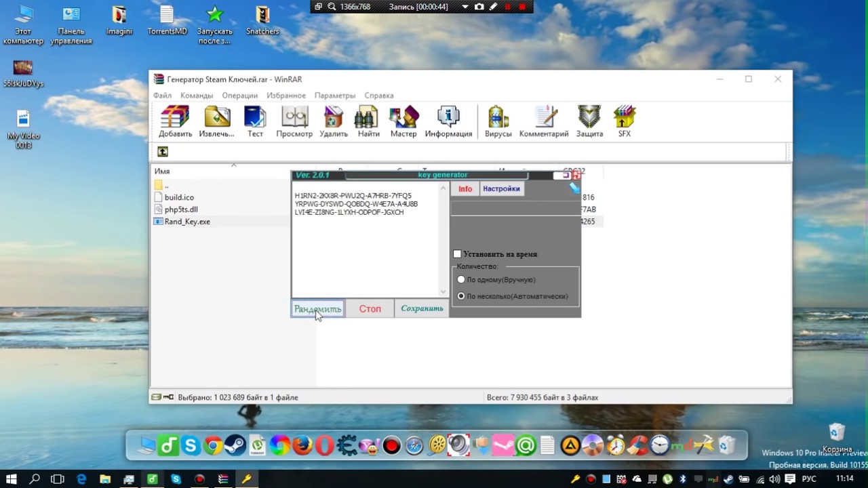The width and height of the screenshot is (868, 488).
Task: Stop the screen recording red square
Action: click(522, 6)
